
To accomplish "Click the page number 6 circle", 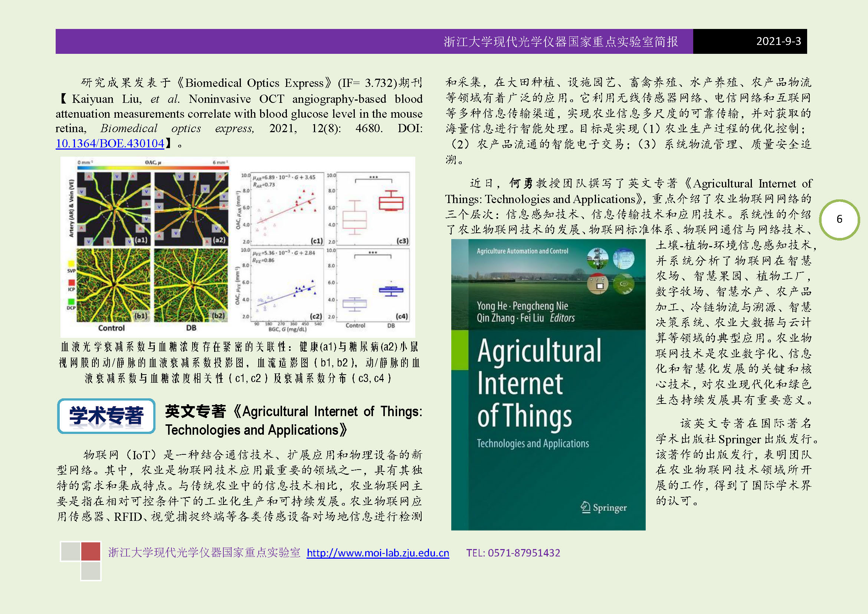I will click(x=839, y=219).
